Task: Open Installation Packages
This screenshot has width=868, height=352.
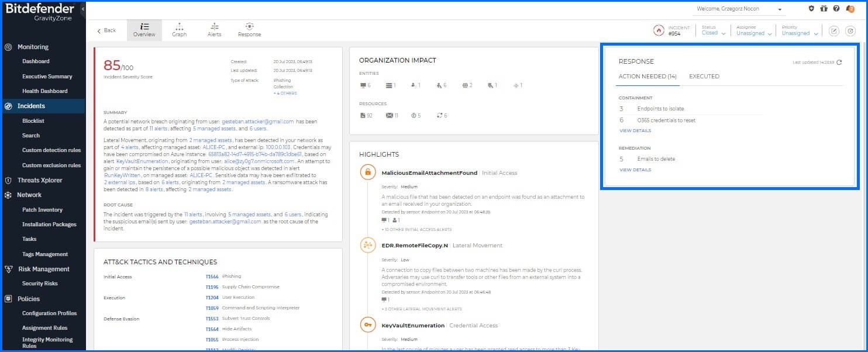Action: tap(49, 225)
